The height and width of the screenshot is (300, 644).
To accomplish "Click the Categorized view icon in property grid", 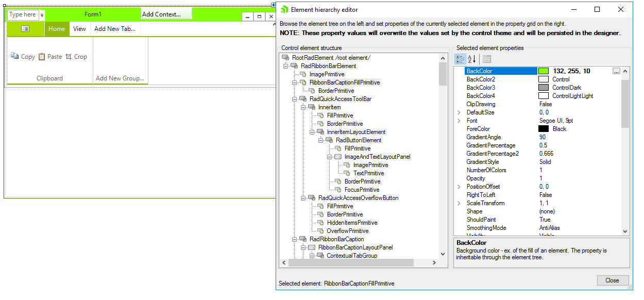I will tap(460, 59).
